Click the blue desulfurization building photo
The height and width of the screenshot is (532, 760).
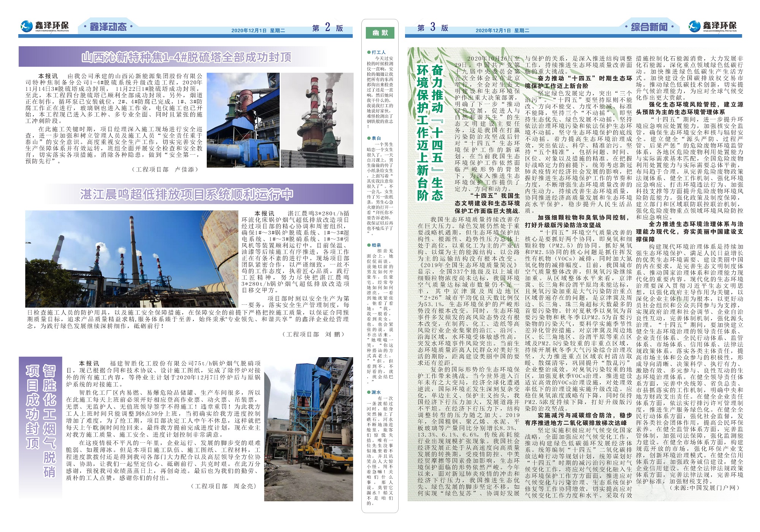coord(242,120)
